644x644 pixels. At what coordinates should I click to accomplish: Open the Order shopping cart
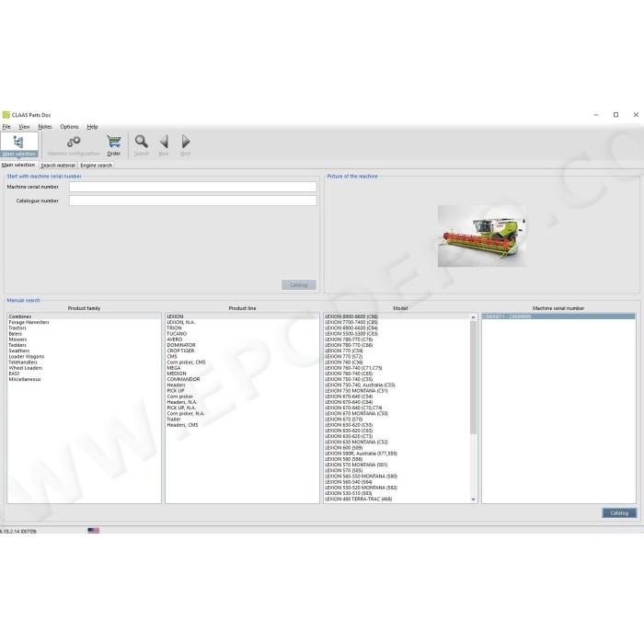pos(114,144)
